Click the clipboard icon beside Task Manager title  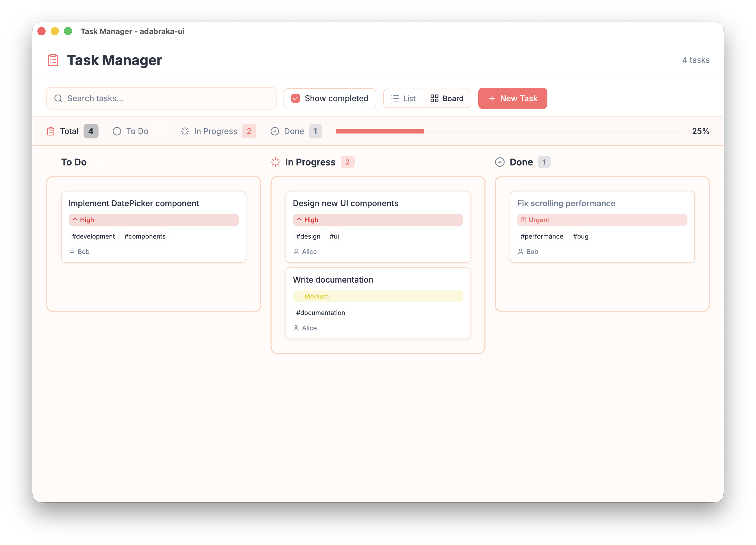[53, 60]
